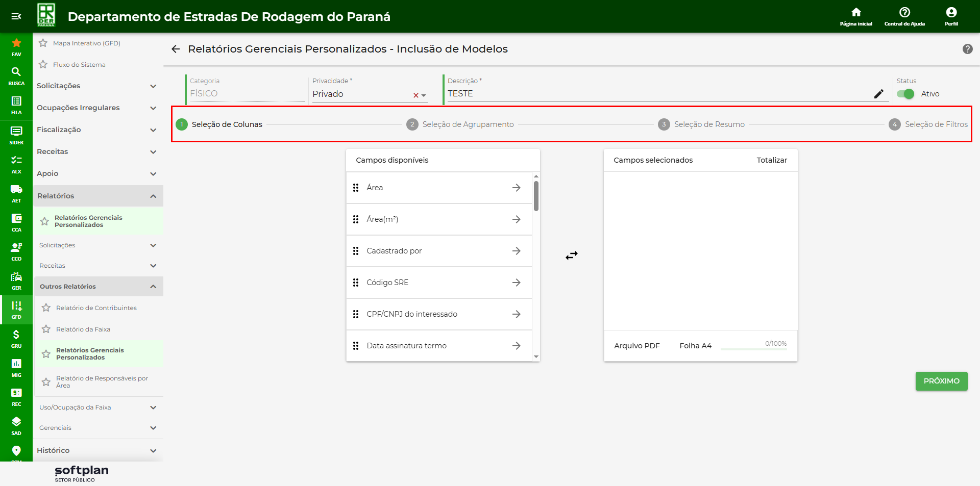This screenshot has width=980, height=486.
Task: Clear the Privacidade selection with red X
Action: click(415, 95)
